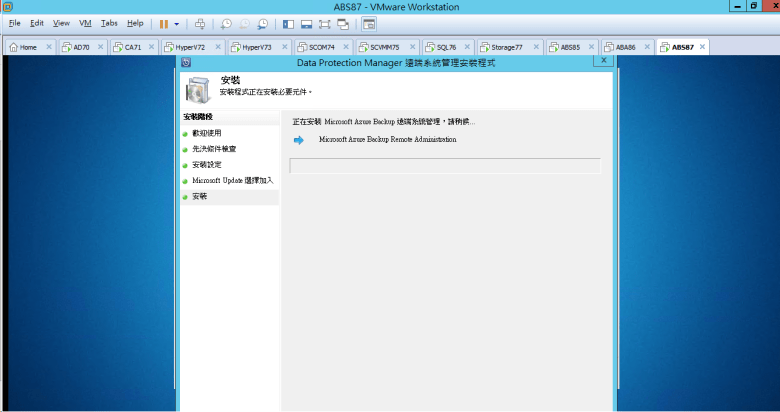The width and height of the screenshot is (780, 412).
Task: Click the Pause virtual machine icon
Action: click(x=164, y=23)
